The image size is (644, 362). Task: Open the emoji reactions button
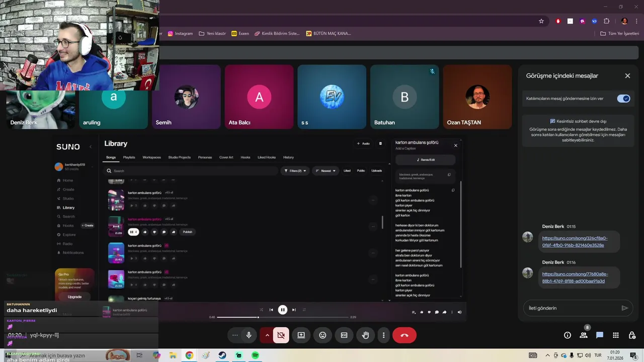coord(323,335)
